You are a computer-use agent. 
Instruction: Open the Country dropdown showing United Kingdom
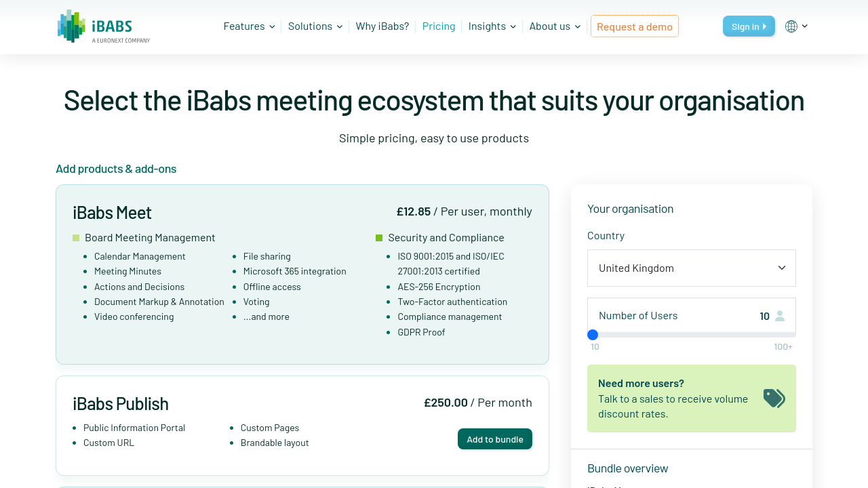[691, 268]
